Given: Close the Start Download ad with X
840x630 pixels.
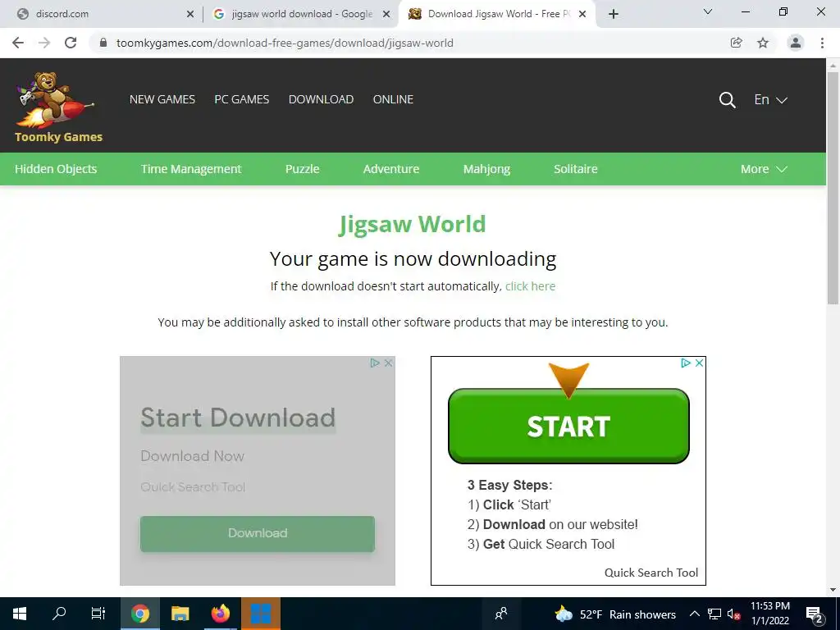Looking at the screenshot, I should tap(388, 363).
